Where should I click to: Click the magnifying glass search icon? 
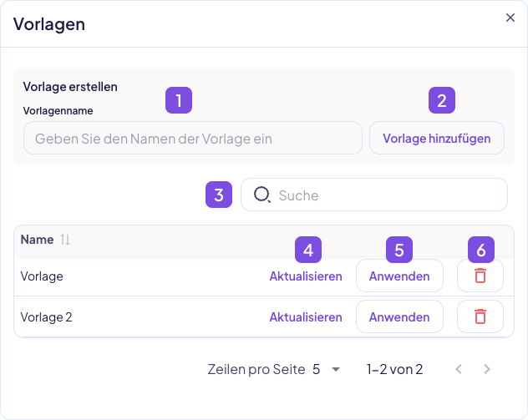(x=262, y=195)
